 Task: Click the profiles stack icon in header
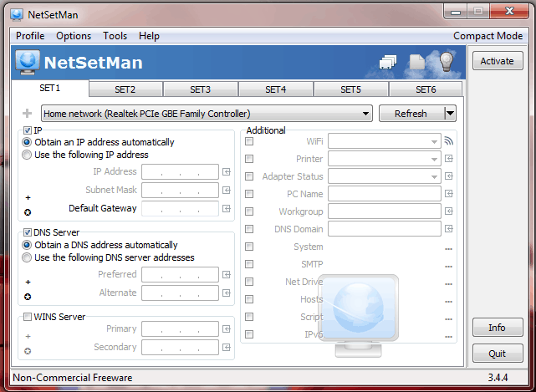(388, 62)
